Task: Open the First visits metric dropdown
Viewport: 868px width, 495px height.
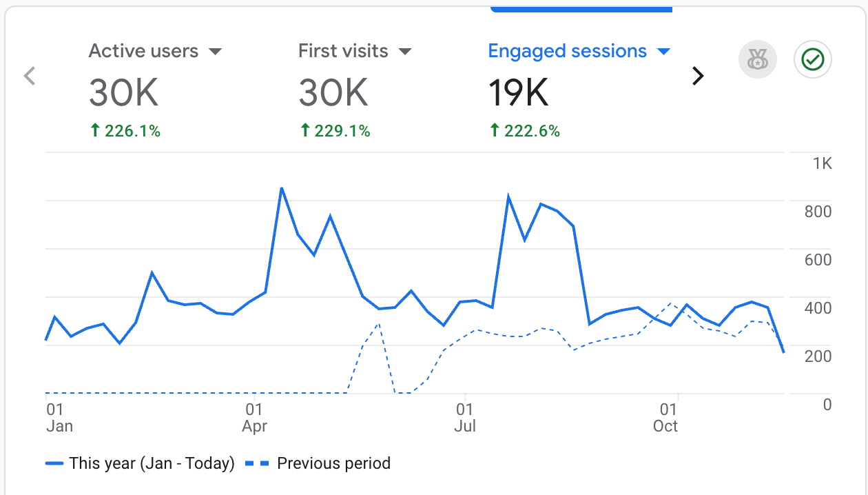Action: coord(405,52)
